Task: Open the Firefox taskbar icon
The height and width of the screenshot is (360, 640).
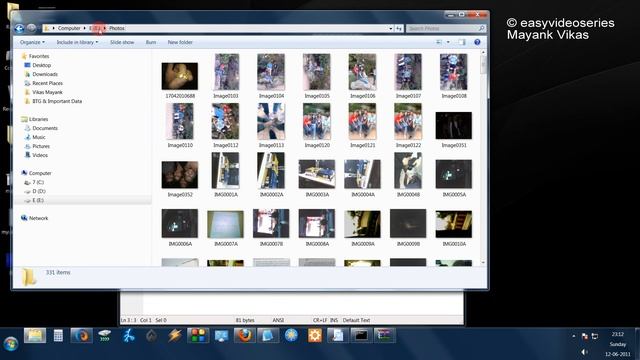Action: tap(244, 336)
